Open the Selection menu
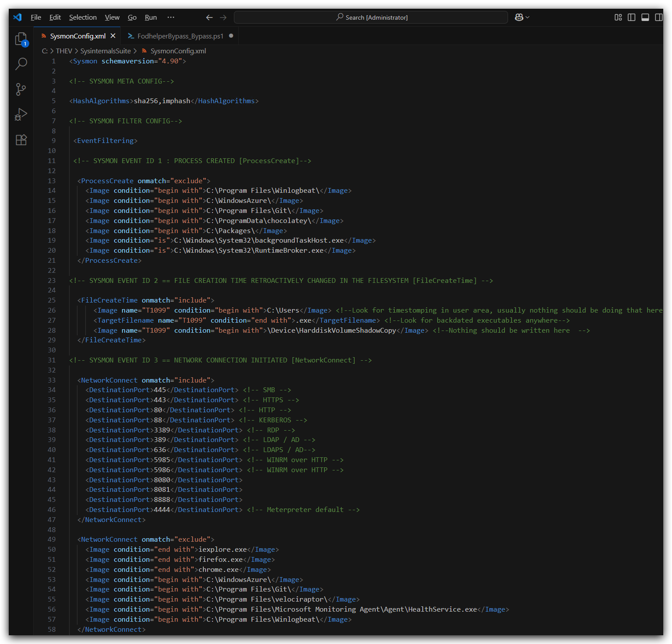Screen dimensions: 672x644 tap(83, 17)
